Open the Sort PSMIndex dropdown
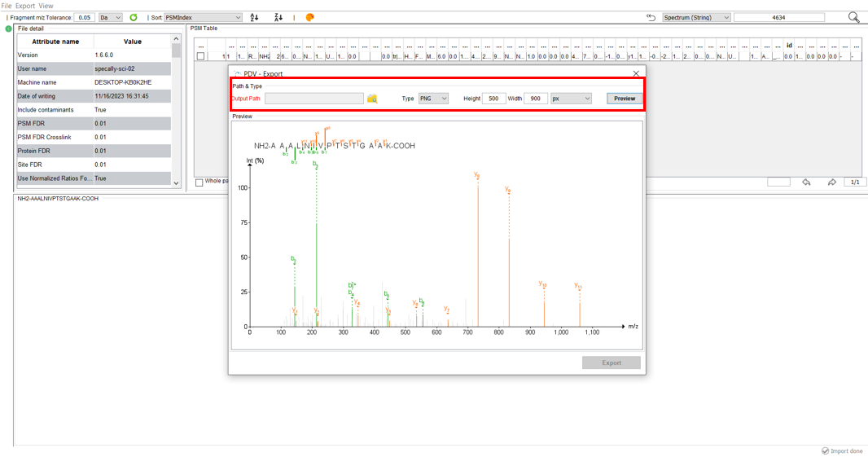The height and width of the screenshot is (457, 868). coord(204,18)
